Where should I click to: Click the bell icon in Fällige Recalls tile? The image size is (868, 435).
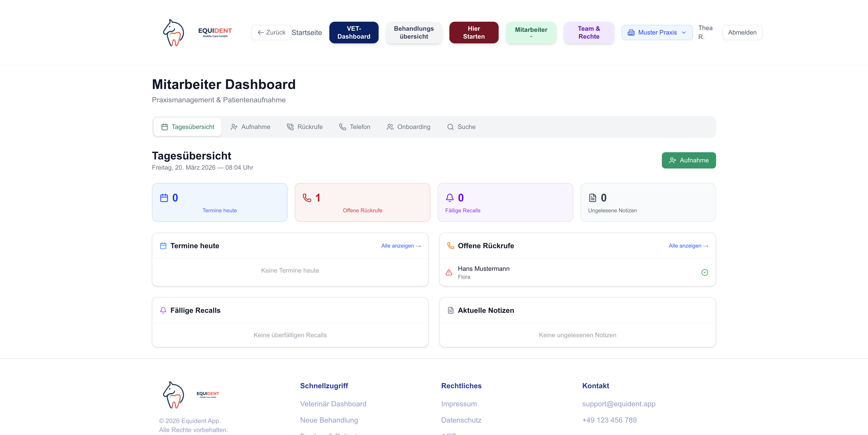(x=450, y=198)
